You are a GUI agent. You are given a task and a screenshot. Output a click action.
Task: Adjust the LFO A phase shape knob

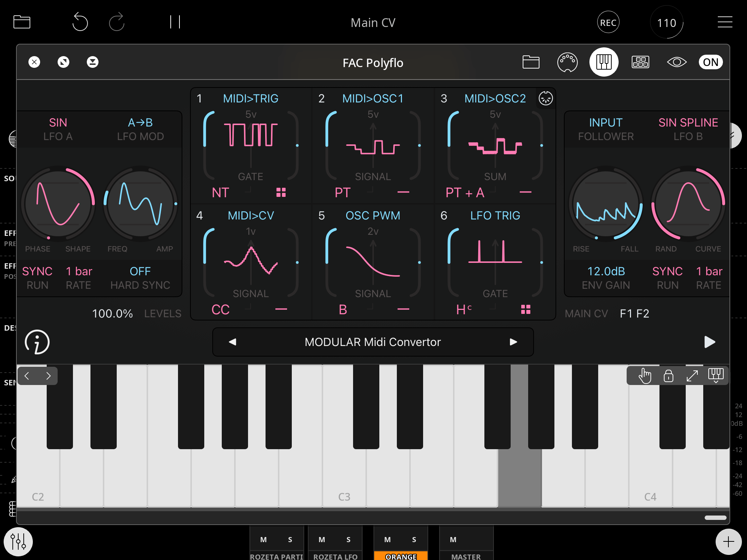pyautogui.click(x=58, y=204)
